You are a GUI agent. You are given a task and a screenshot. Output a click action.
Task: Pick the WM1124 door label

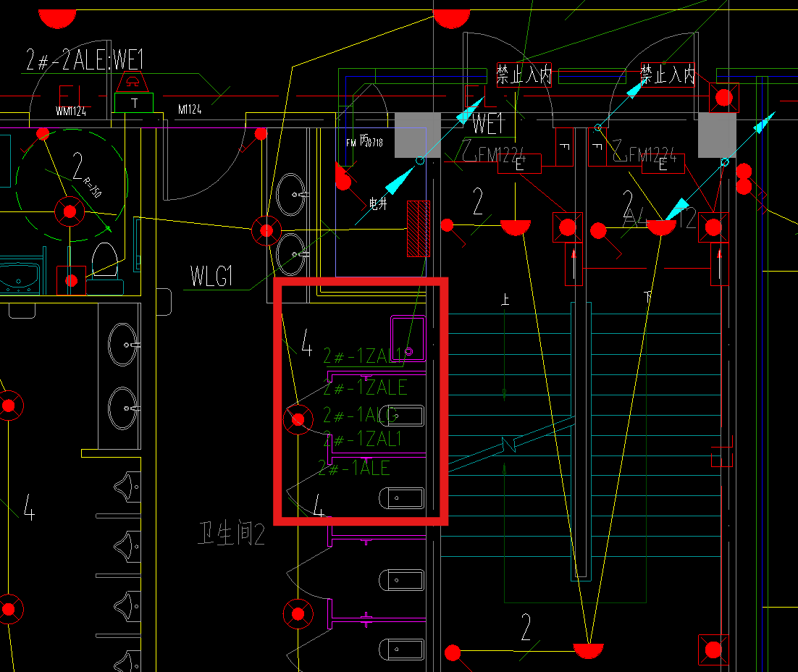click(71, 111)
